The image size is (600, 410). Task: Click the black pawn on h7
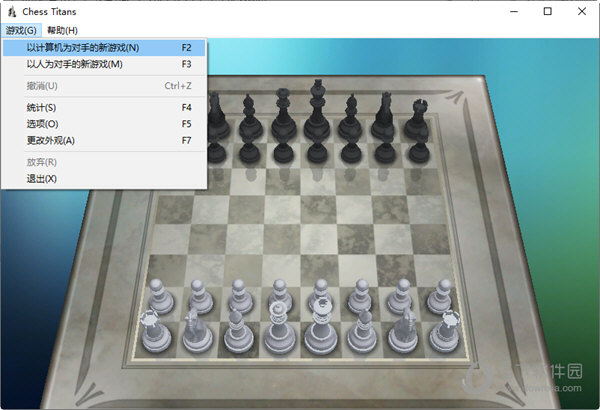pyautogui.click(x=419, y=151)
